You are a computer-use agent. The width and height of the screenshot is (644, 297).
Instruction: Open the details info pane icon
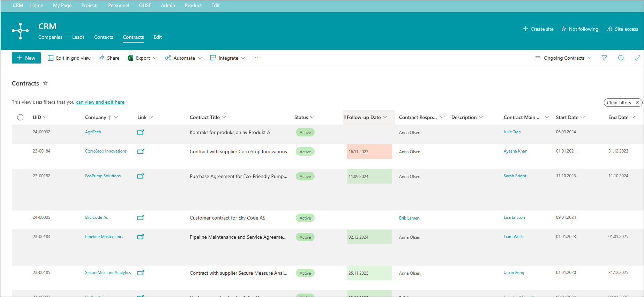point(621,58)
